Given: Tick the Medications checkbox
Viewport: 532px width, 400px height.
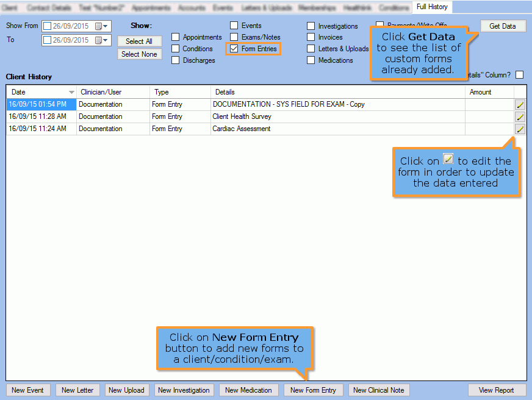Looking at the screenshot, I should click(311, 60).
